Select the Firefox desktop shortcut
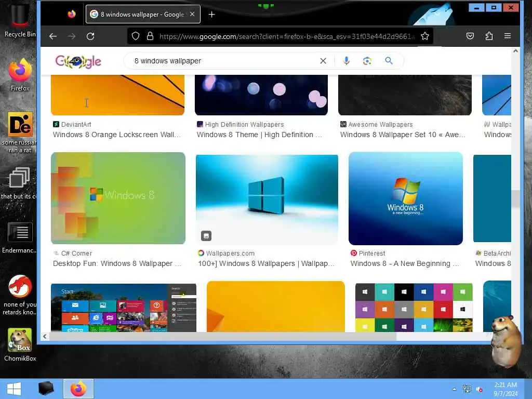This screenshot has width=532, height=399. (20, 75)
